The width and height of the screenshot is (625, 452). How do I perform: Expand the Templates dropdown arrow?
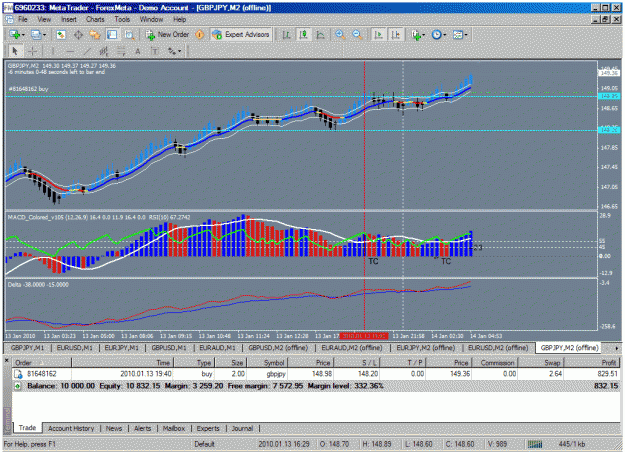point(466,35)
